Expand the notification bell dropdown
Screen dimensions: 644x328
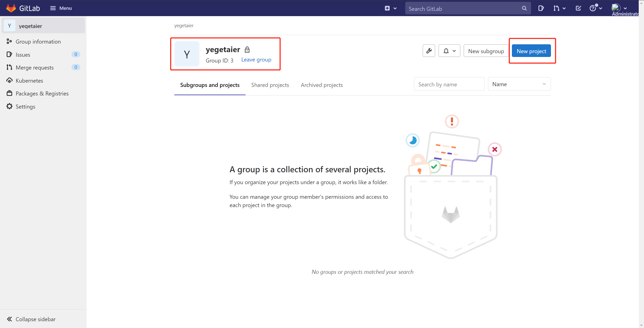(449, 51)
